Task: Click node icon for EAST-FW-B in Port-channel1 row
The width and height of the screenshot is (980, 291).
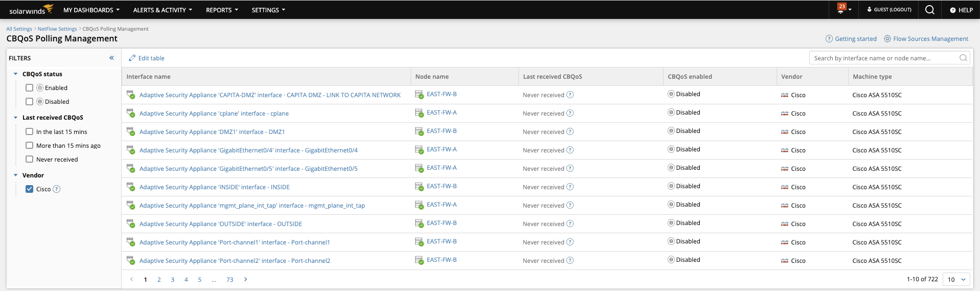Action: pyautogui.click(x=419, y=241)
